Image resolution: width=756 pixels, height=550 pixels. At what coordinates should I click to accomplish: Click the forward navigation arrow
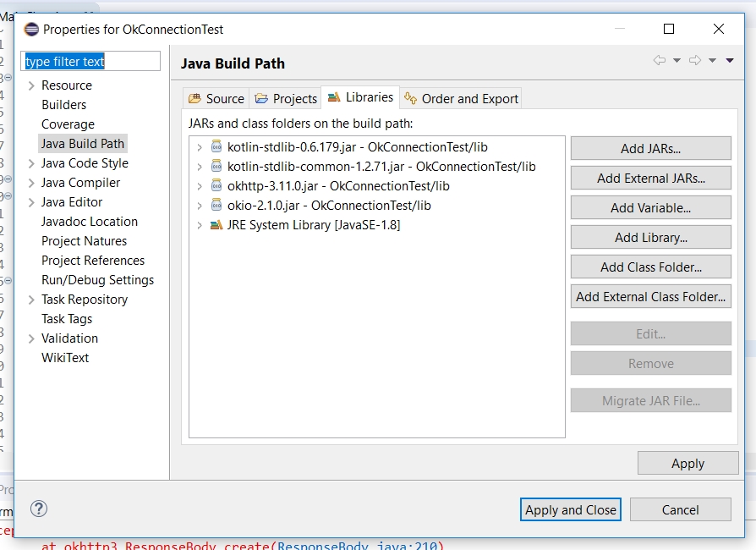click(694, 59)
